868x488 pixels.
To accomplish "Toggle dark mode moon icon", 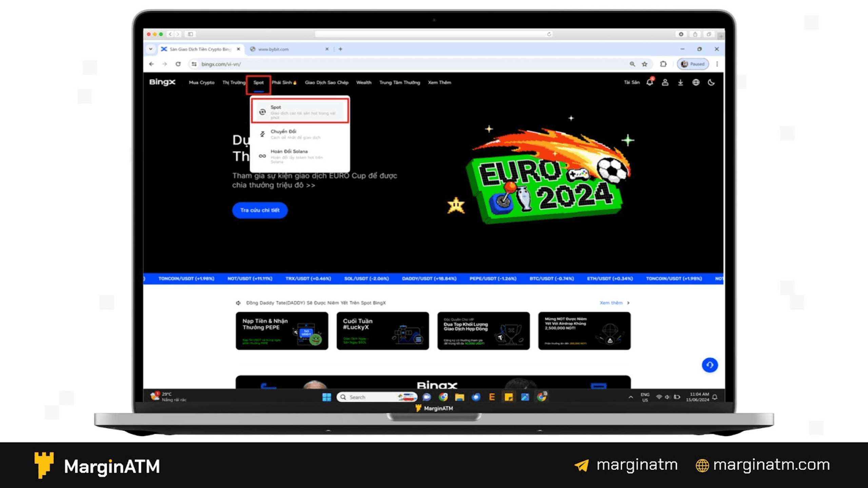I will click(x=711, y=82).
